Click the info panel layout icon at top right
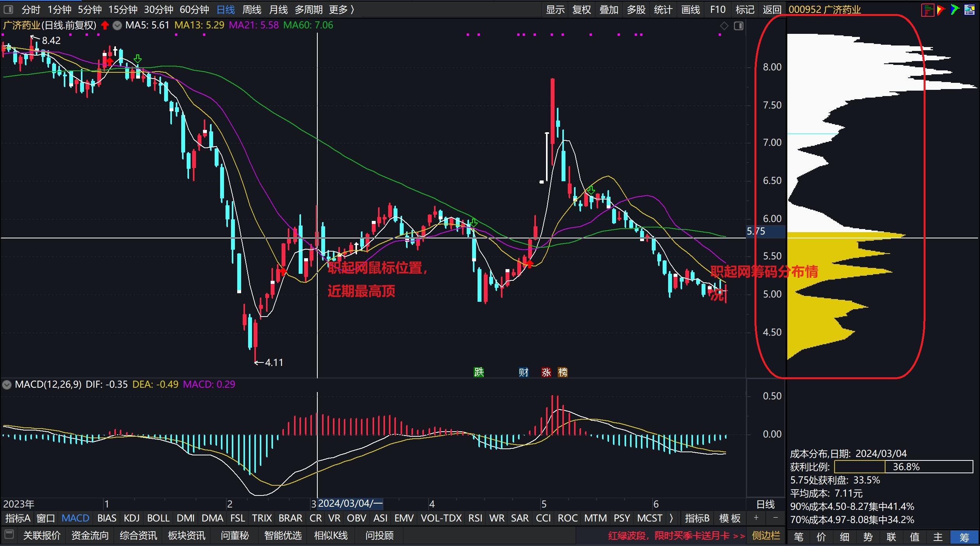Screen dimensions: 980x546 coord(969,10)
